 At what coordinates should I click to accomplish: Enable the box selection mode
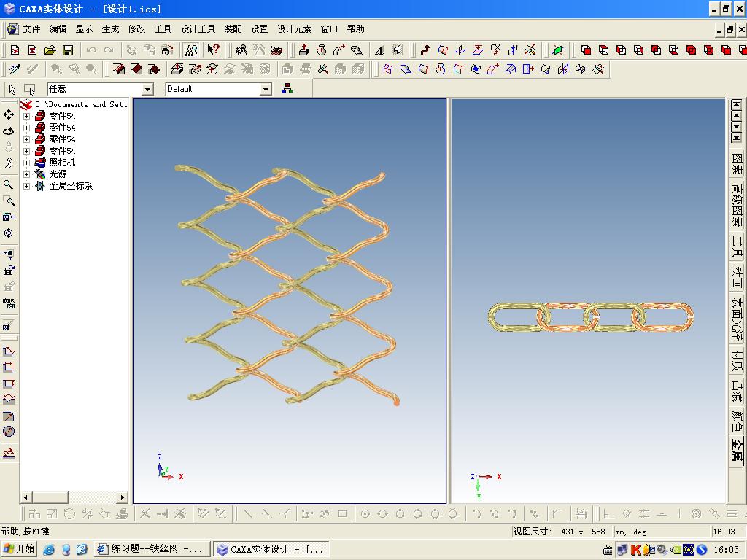(29, 89)
